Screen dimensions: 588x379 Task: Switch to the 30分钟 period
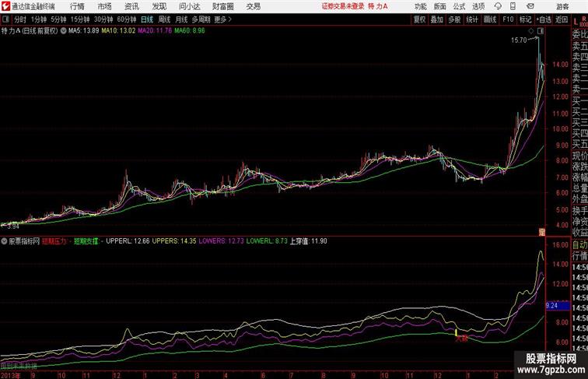pyautogui.click(x=103, y=19)
